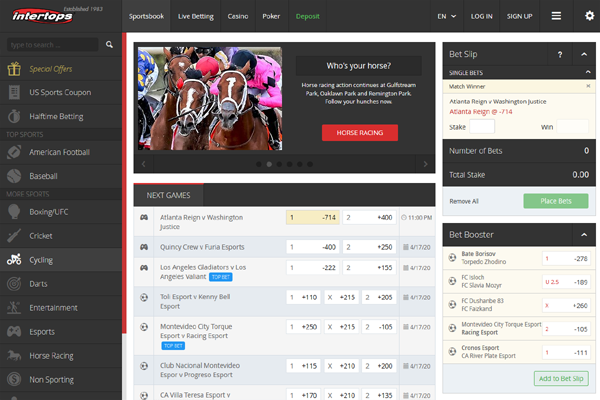Select Baseball icon in sidebar
The width and height of the screenshot is (600, 400).
(x=14, y=176)
